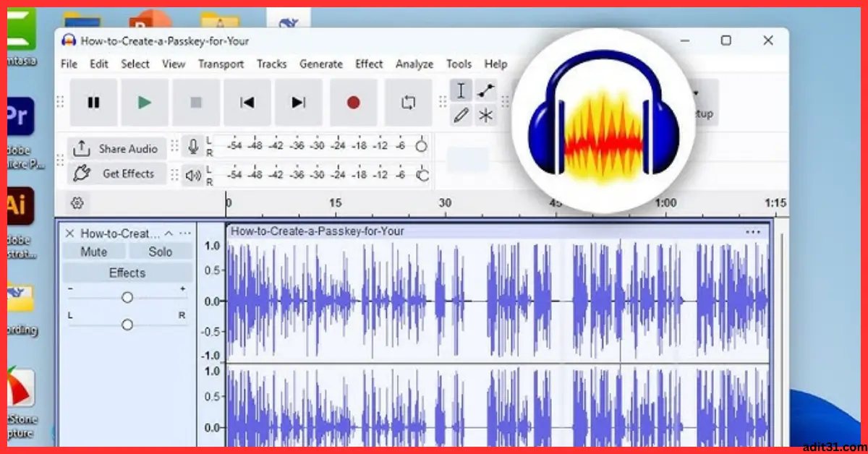Adjust the track pan L/R slider
The width and height of the screenshot is (868, 454).
(x=127, y=325)
